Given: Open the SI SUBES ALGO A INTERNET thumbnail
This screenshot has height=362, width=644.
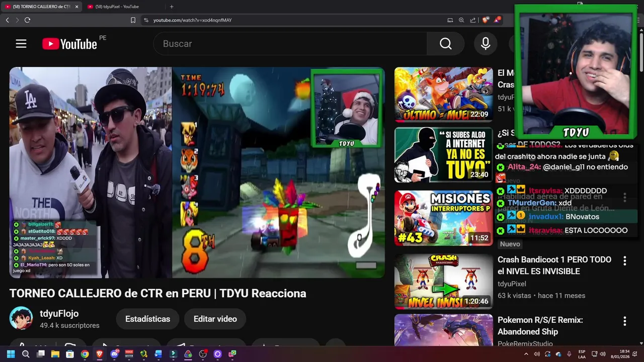Looking at the screenshot, I should pyautogui.click(x=443, y=155).
